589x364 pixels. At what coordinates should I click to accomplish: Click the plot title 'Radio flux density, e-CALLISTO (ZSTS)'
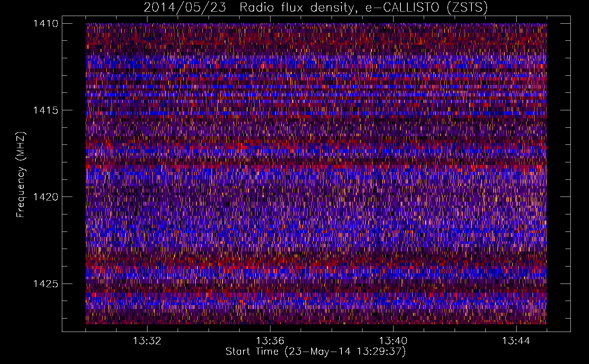click(363, 8)
